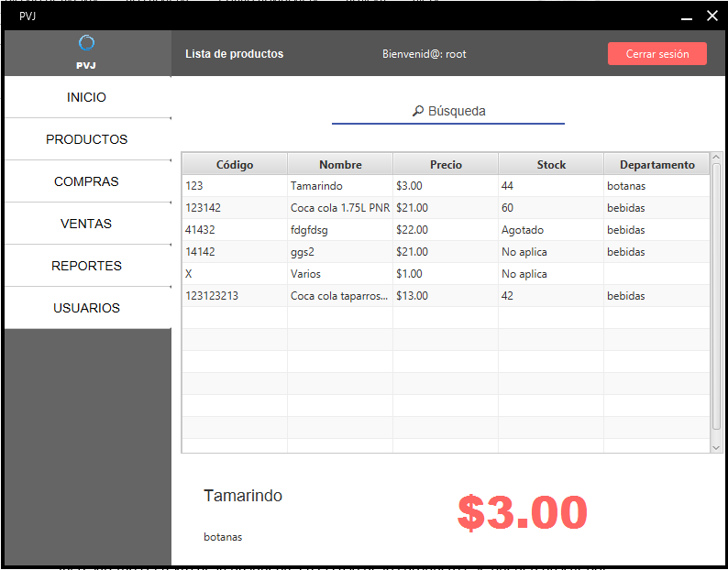Navigate to USUARIOS menu
Viewport: 728px width, 570px height.
pyautogui.click(x=88, y=308)
